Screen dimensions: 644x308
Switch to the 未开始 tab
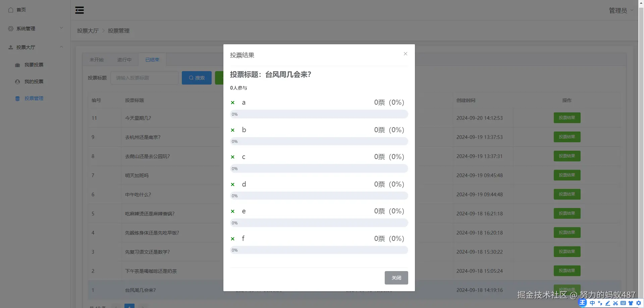(97, 60)
